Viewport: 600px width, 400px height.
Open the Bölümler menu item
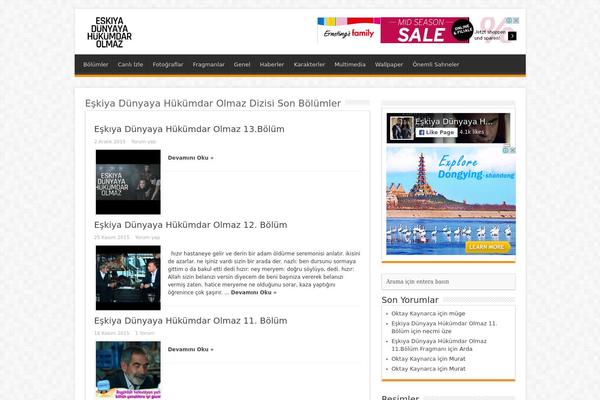(x=96, y=65)
